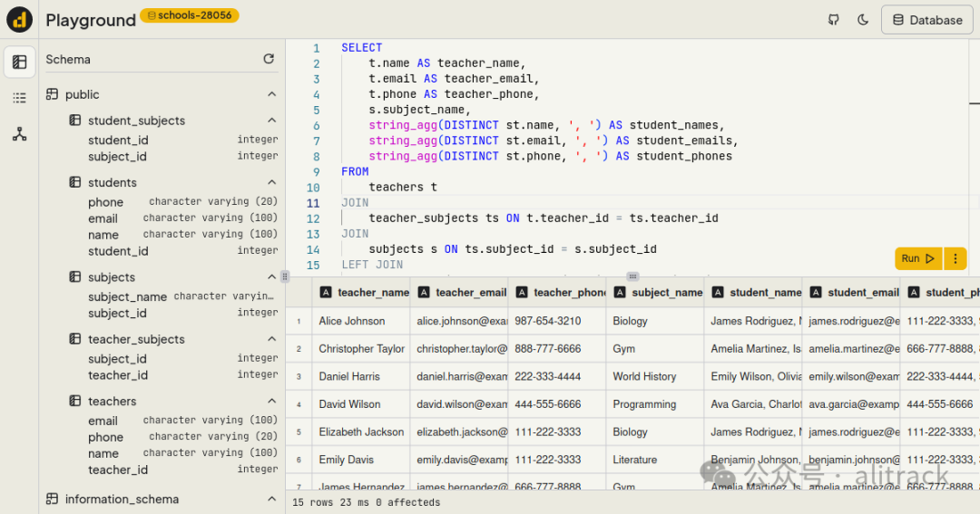Click the app logo icon
This screenshot has width=980, height=514.
[x=19, y=20]
